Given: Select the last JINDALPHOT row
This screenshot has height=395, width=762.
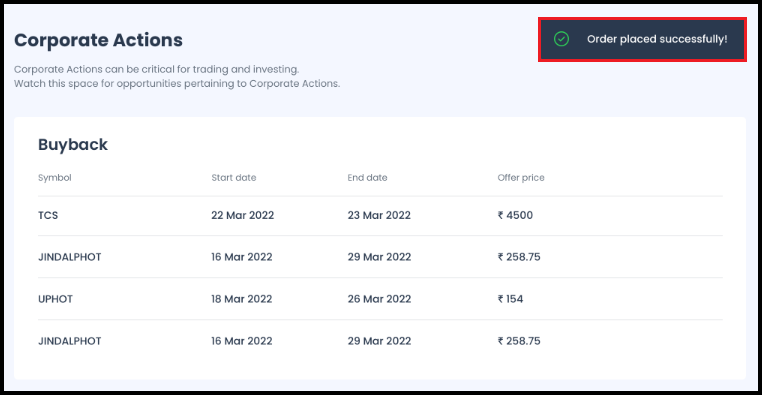Looking at the screenshot, I should click(x=380, y=341).
